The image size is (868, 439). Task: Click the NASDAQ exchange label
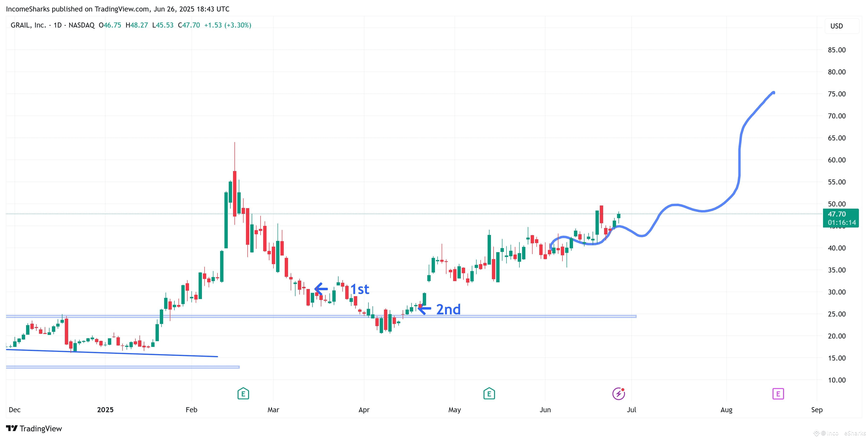[x=82, y=25]
